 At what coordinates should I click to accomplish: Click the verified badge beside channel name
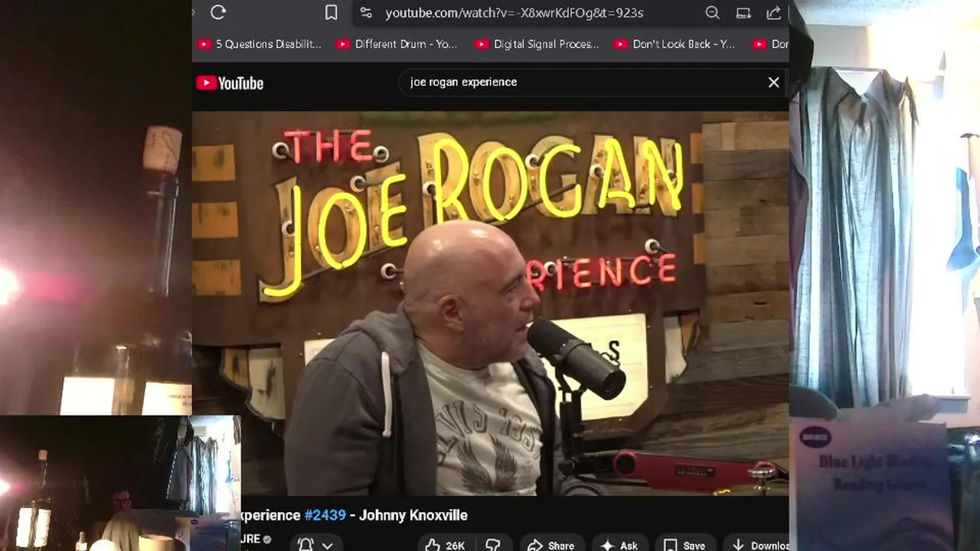[267, 540]
